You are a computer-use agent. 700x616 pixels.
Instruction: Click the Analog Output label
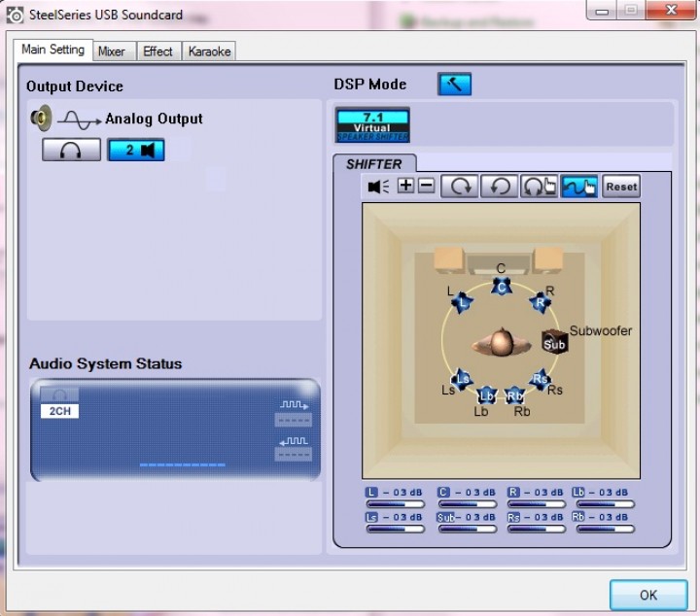(x=154, y=119)
